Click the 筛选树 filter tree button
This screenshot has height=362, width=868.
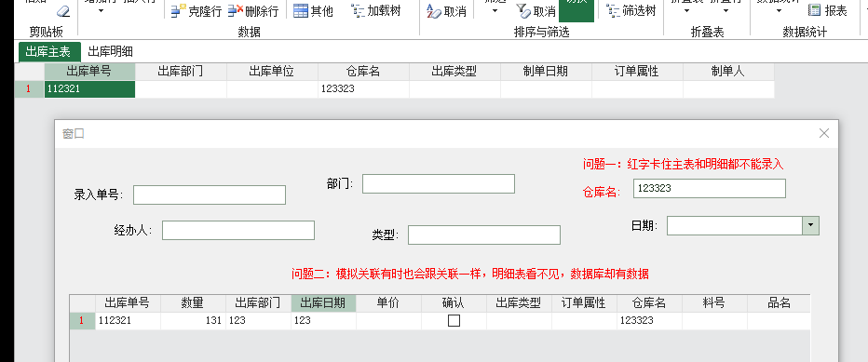631,10
